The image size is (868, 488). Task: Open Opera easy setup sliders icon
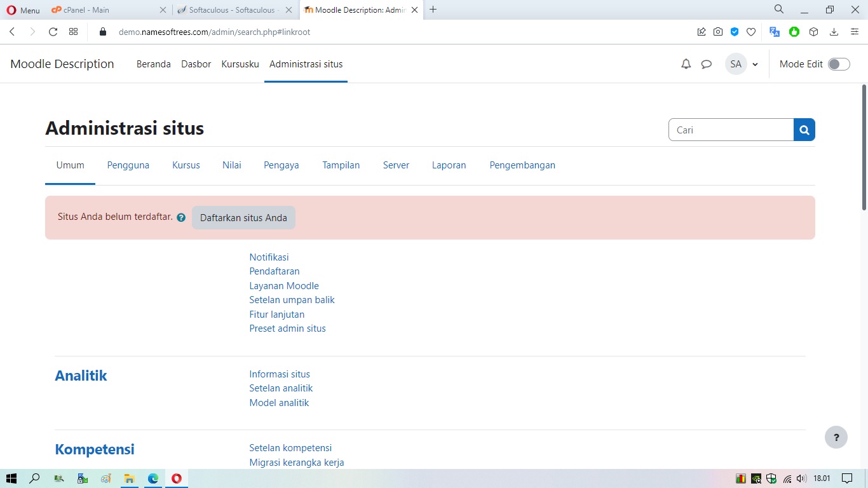tap(855, 32)
